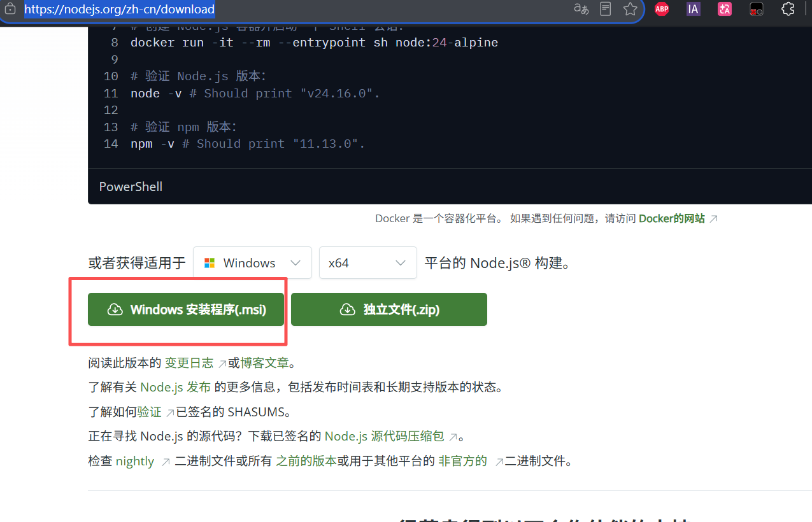Click the cloud icon on the .msi button

coord(115,309)
